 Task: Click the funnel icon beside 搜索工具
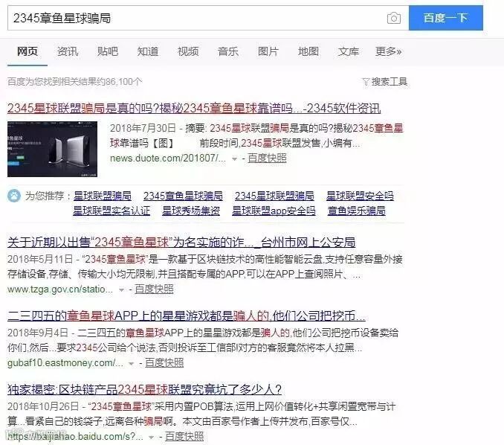coord(366,82)
